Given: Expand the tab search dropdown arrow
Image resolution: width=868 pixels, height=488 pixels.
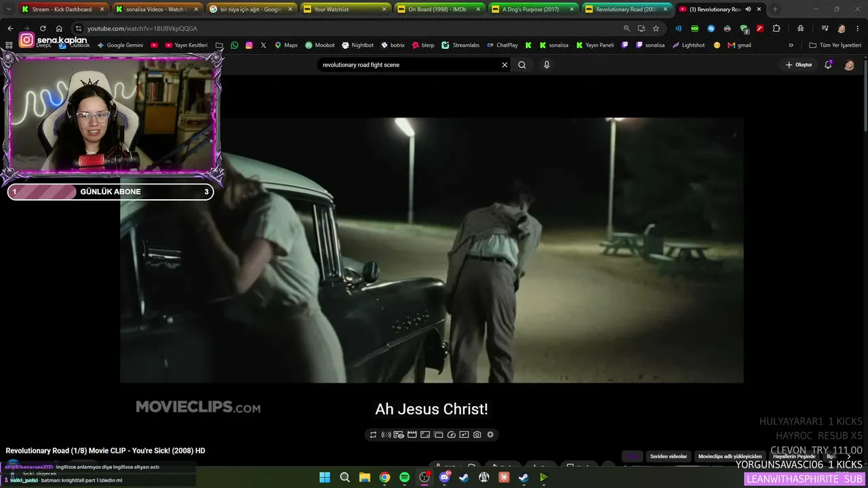Looking at the screenshot, I should (x=8, y=9).
